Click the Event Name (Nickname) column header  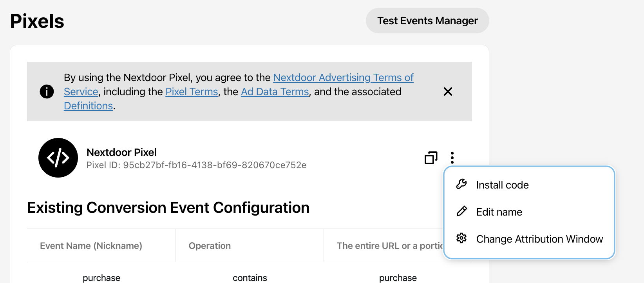pos(91,246)
